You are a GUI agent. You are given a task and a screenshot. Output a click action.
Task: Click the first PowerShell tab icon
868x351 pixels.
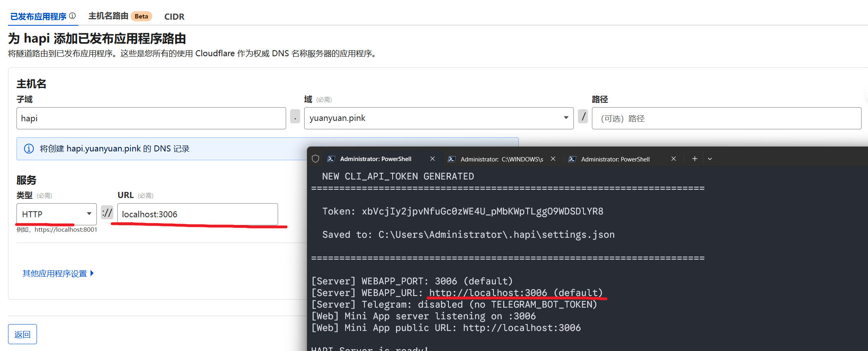pyautogui.click(x=331, y=159)
